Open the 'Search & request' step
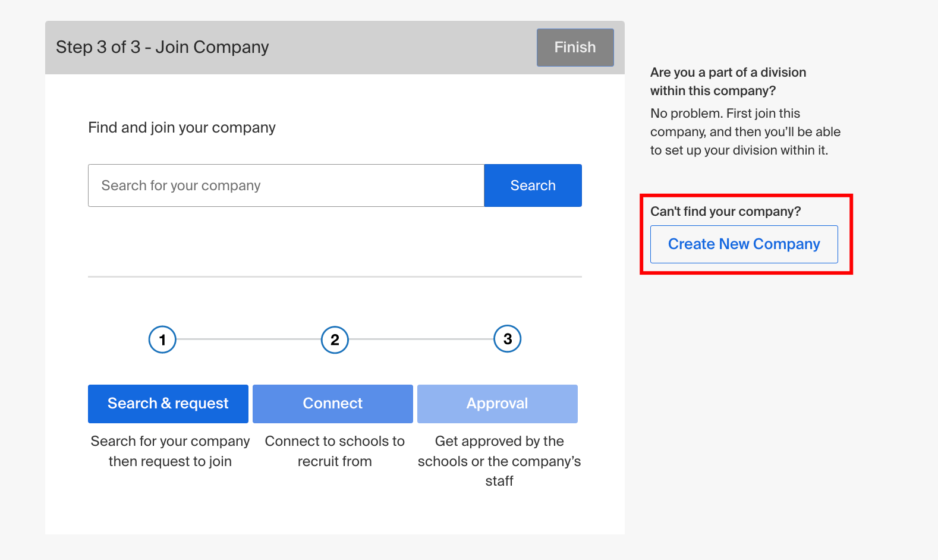Image resolution: width=938 pixels, height=560 pixels. (168, 404)
